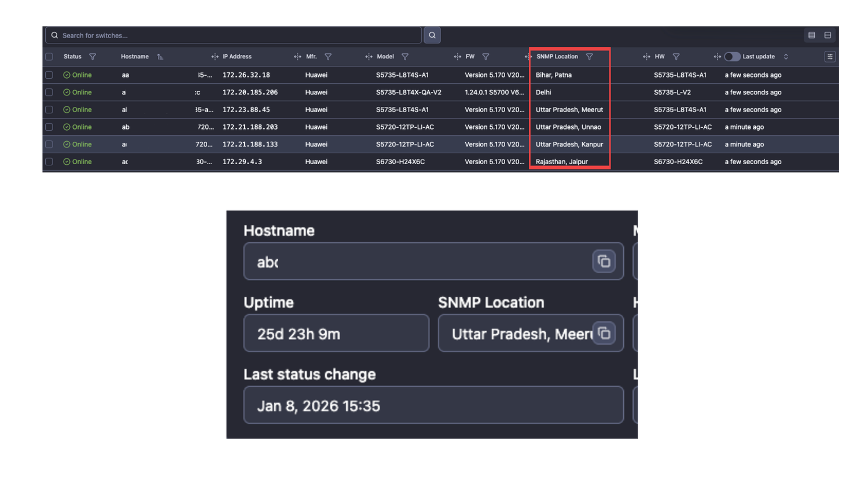868x488 pixels.
Task: Click the Status column header
Action: coord(72,57)
